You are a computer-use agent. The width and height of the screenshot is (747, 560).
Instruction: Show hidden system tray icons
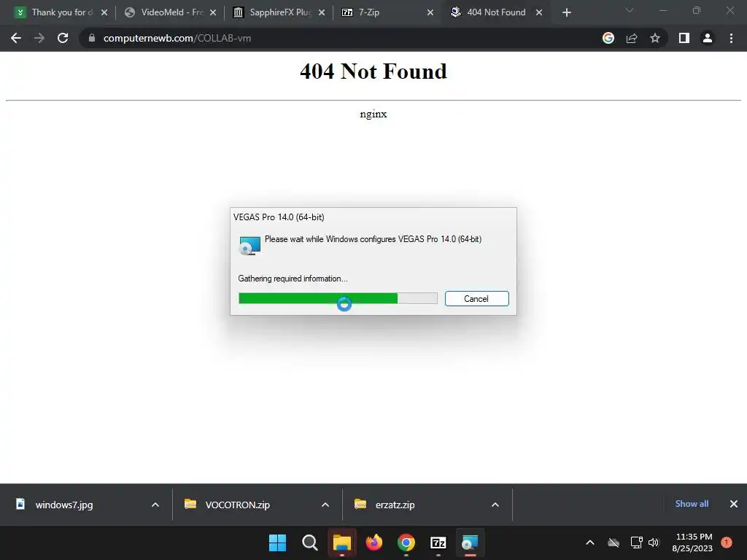[x=589, y=542]
